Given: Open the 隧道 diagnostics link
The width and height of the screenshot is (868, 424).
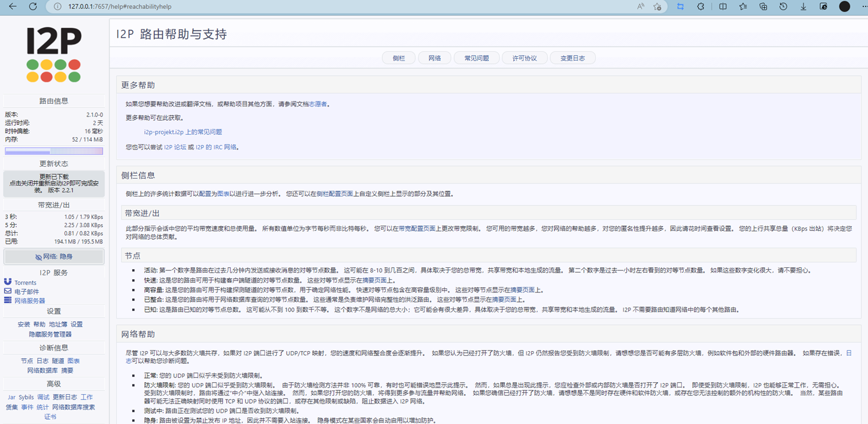Looking at the screenshot, I should 58,361.
